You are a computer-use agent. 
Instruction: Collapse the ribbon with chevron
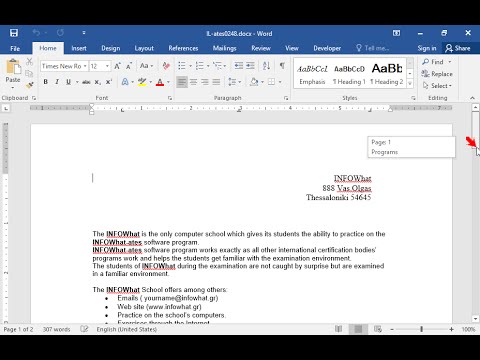[x=472, y=98]
